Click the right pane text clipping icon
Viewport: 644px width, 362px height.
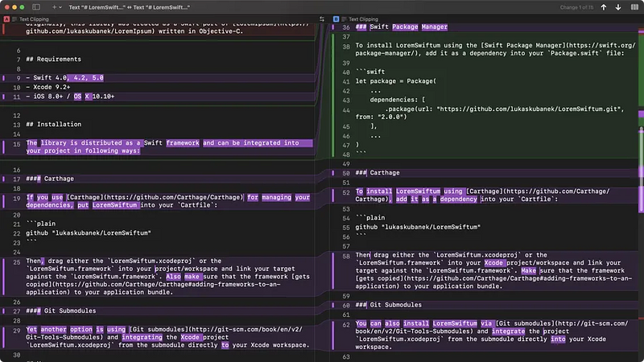click(345, 19)
